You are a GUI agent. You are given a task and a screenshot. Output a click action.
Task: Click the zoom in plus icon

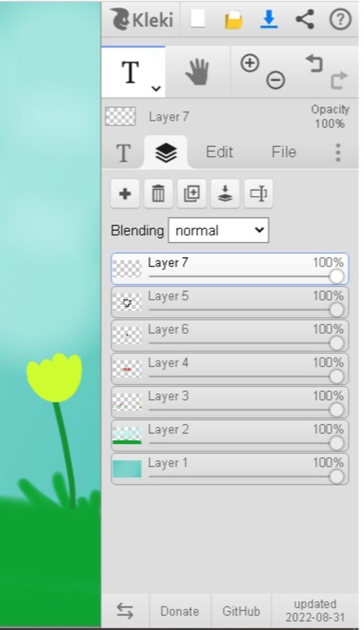coord(250,63)
